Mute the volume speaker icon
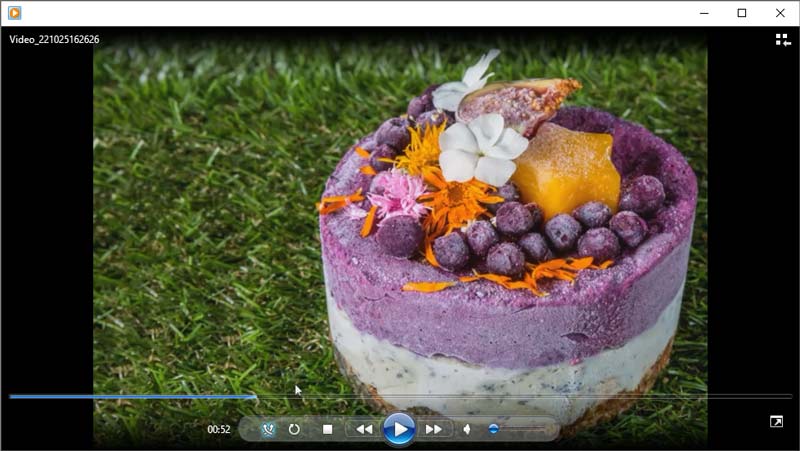800x451 pixels. click(466, 430)
